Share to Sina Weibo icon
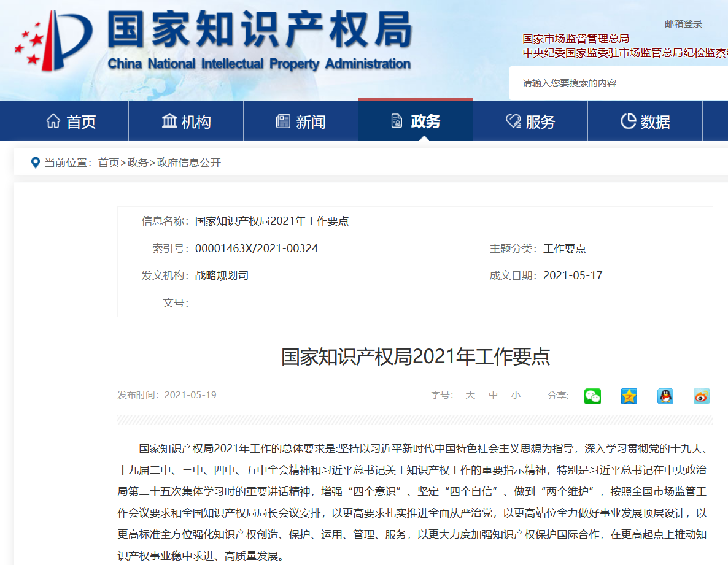Viewport: 728px width, 565px height. (701, 396)
